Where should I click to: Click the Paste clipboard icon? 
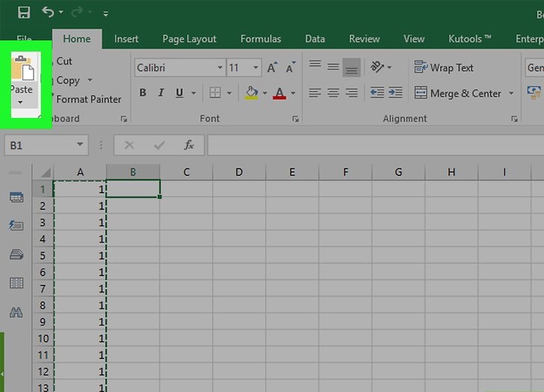tap(23, 68)
